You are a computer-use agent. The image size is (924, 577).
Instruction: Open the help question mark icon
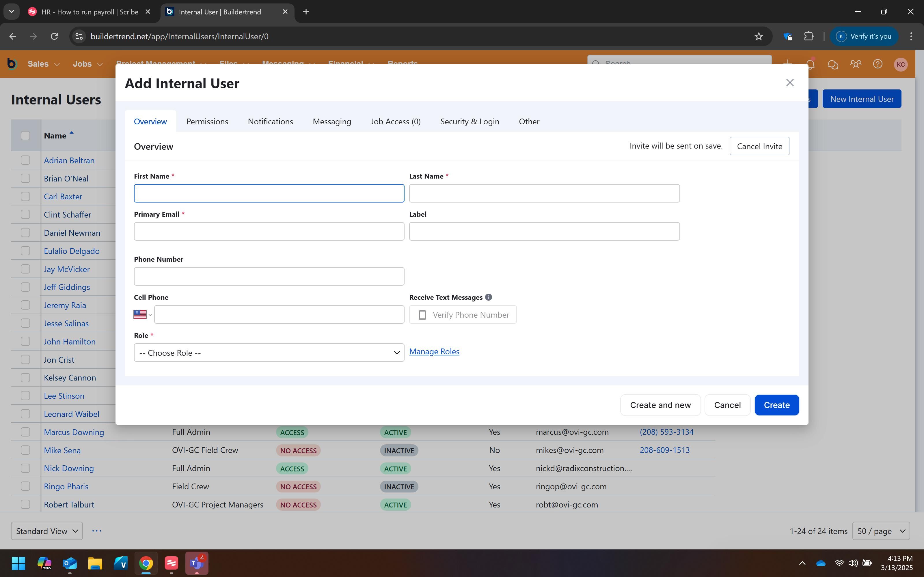point(878,64)
